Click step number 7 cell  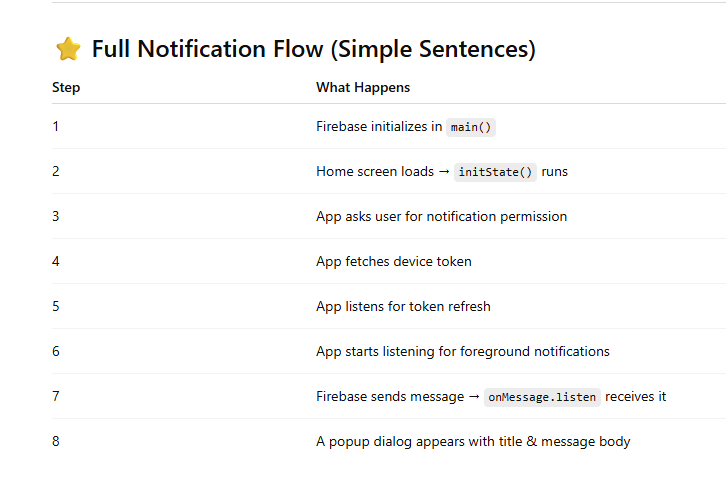coord(56,397)
